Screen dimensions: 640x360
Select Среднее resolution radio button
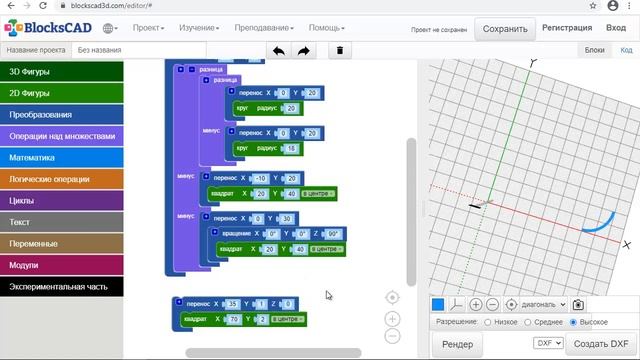[x=527, y=322]
